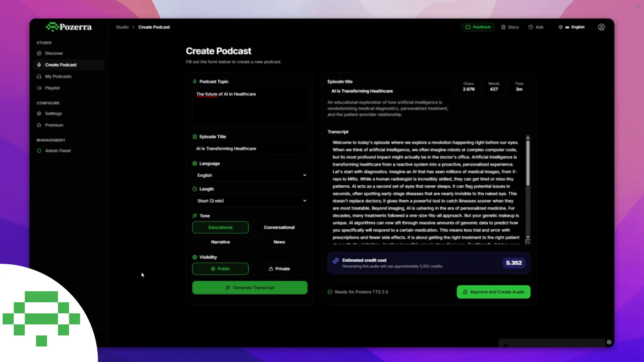644x362 pixels.
Task: Click the Ask question mark icon
Action: pos(531,27)
